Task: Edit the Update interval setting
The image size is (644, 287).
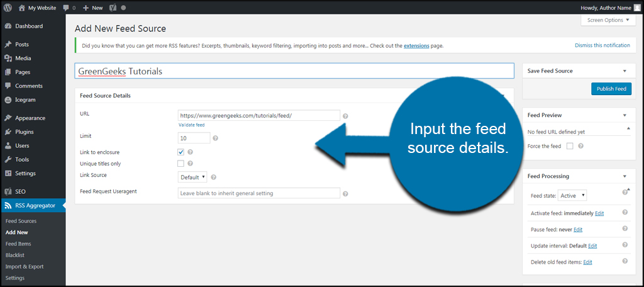Action: coord(592,246)
